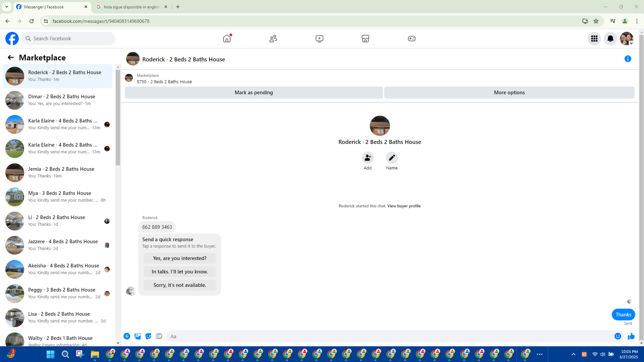The width and height of the screenshot is (644, 362).
Task: Close the 'hola sigue disponible' browser tab
Action: (166, 7)
